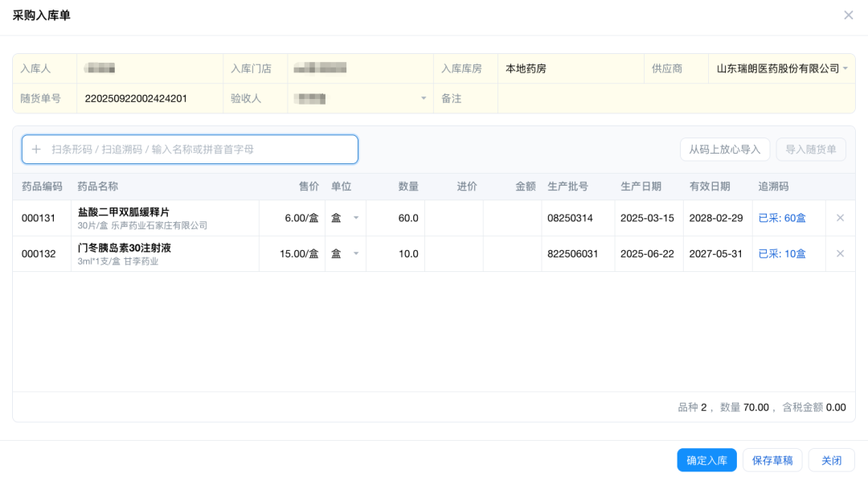Click the 售价 column header

[x=309, y=187]
